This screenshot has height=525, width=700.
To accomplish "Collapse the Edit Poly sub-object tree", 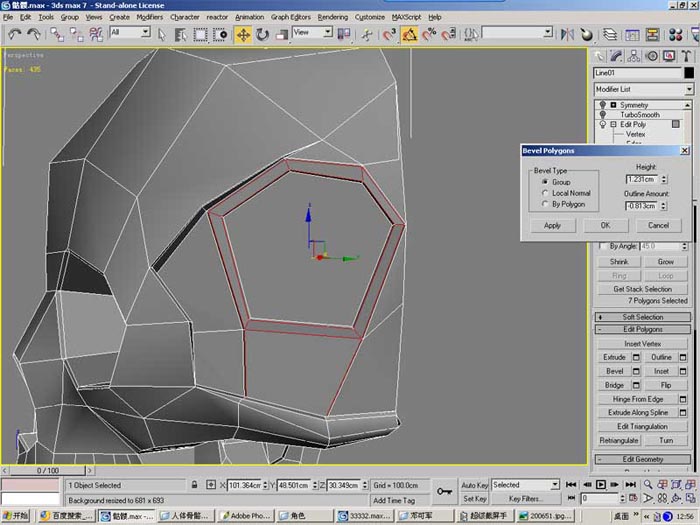I will pyautogui.click(x=613, y=125).
